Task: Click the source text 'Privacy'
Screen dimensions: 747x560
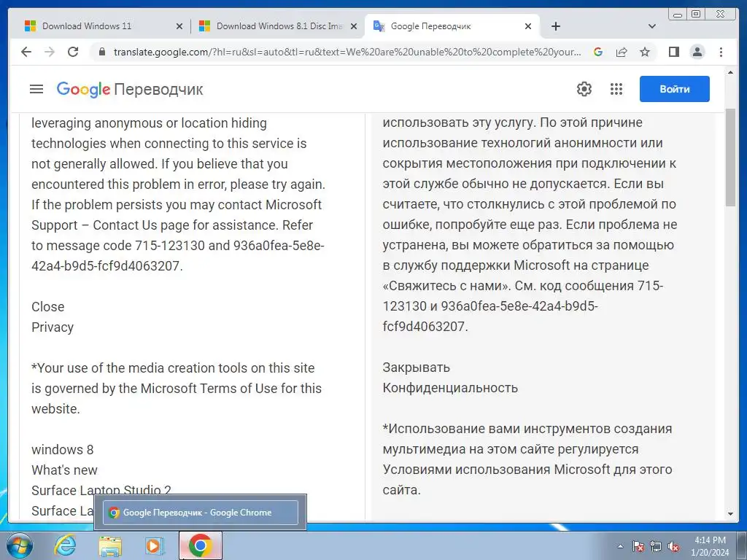Action: (x=53, y=327)
